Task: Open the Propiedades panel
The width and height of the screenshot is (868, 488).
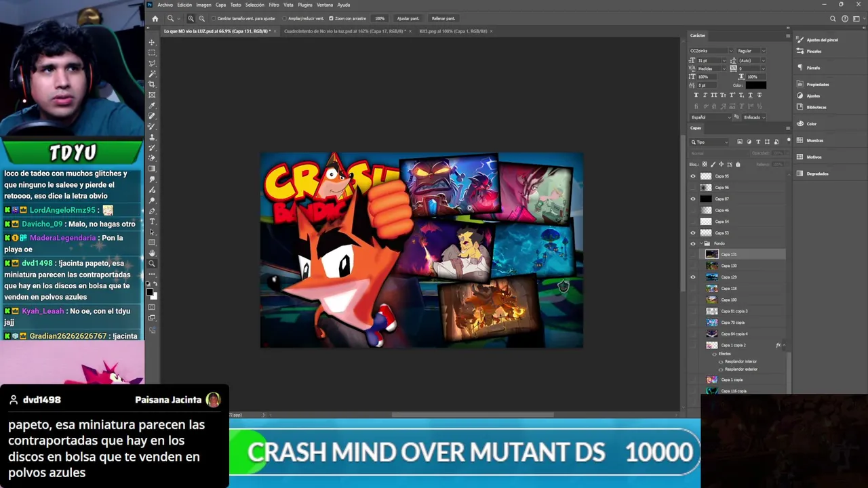Action: coord(814,85)
